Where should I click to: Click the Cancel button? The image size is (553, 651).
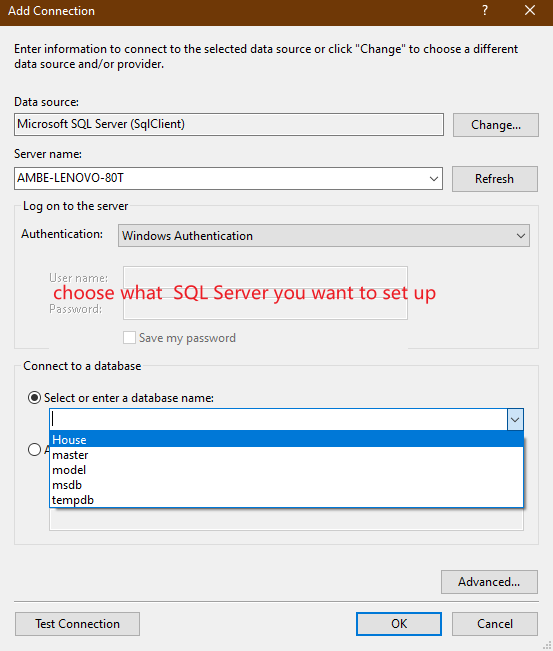pos(495,624)
